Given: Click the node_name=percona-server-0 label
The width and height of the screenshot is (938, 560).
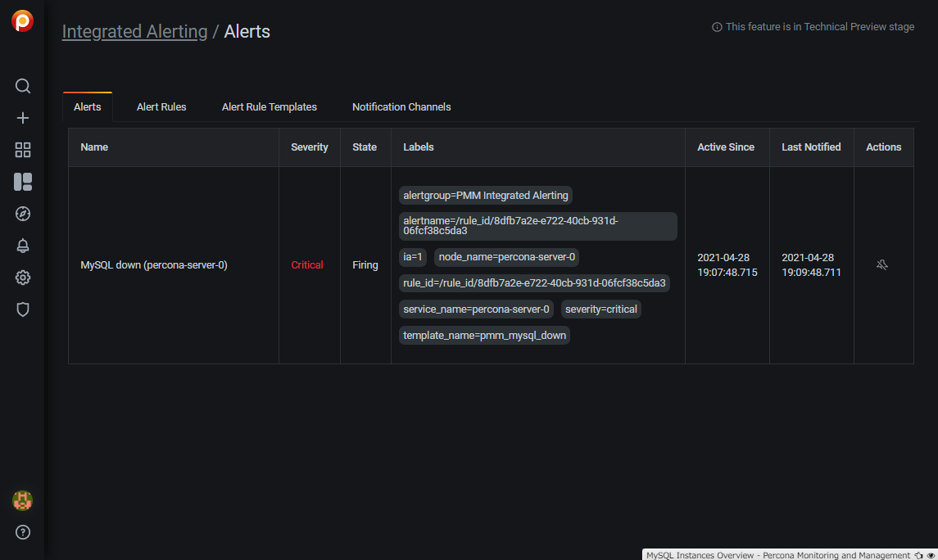Looking at the screenshot, I should (x=507, y=257).
